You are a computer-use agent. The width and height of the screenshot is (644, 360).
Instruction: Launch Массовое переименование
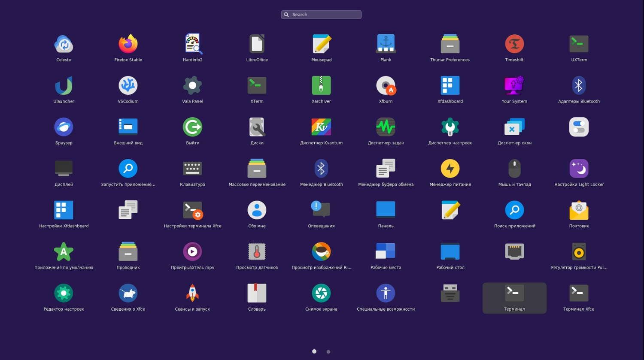click(257, 169)
